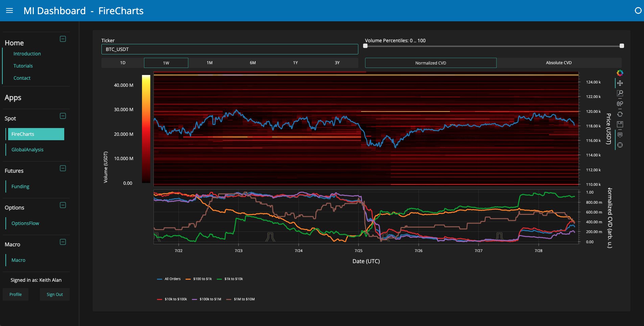
Task: Select the Pan tool
Action: coord(620,83)
